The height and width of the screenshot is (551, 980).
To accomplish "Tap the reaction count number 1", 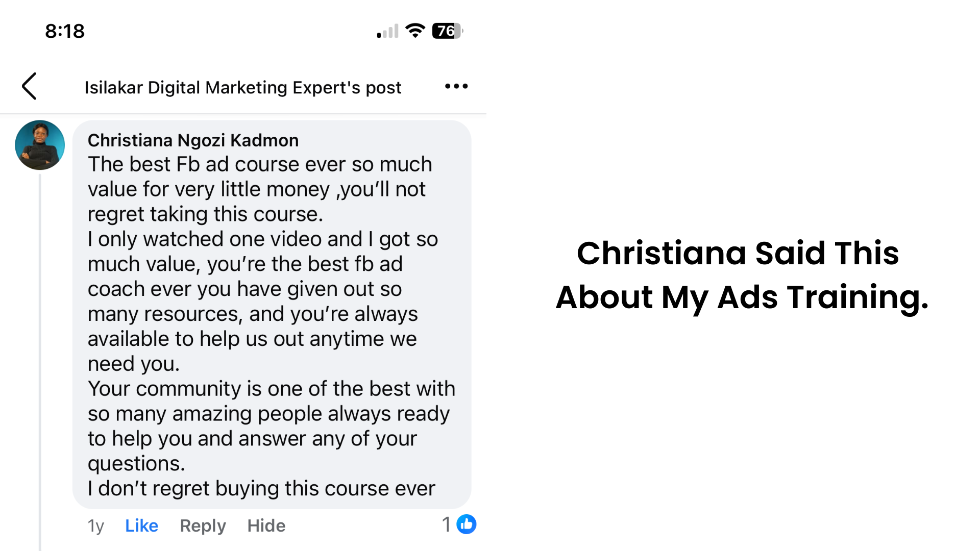I will tap(447, 524).
